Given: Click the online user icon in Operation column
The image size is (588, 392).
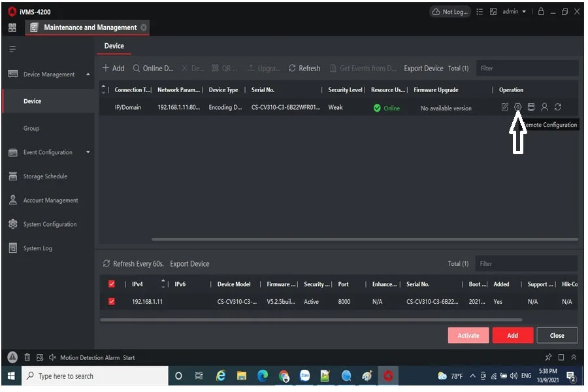Looking at the screenshot, I should [x=544, y=107].
